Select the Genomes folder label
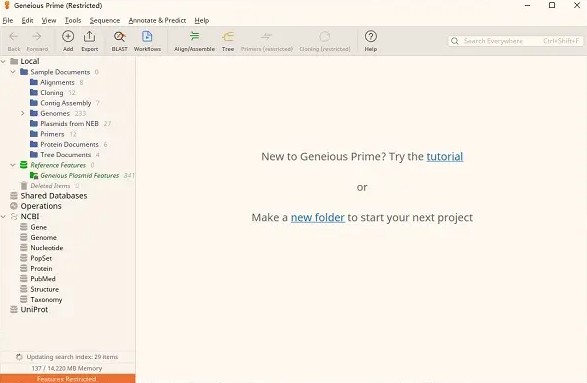587x383 pixels. 55,113
